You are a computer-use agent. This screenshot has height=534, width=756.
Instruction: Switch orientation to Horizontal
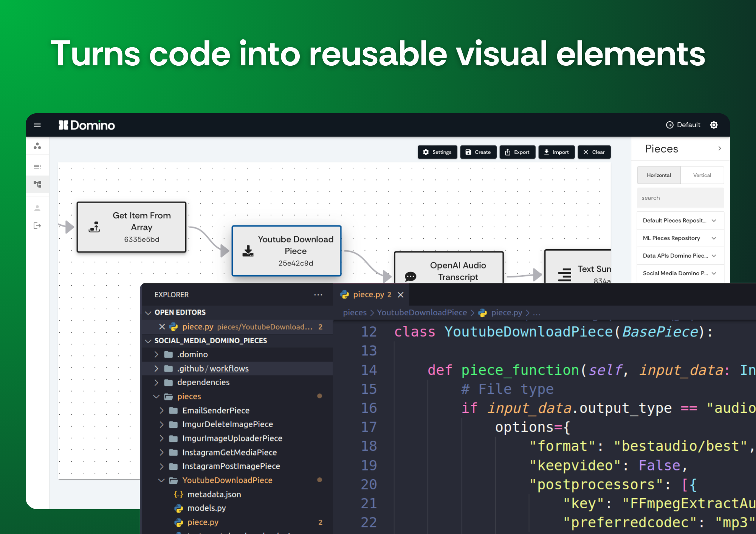(658, 175)
